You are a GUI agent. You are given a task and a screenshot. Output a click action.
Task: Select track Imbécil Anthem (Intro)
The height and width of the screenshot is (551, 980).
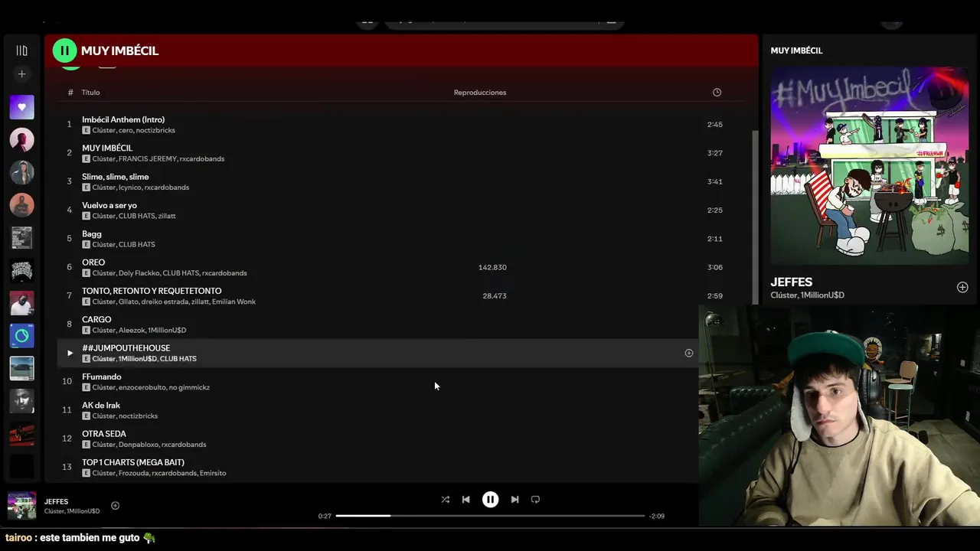pos(123,119)
